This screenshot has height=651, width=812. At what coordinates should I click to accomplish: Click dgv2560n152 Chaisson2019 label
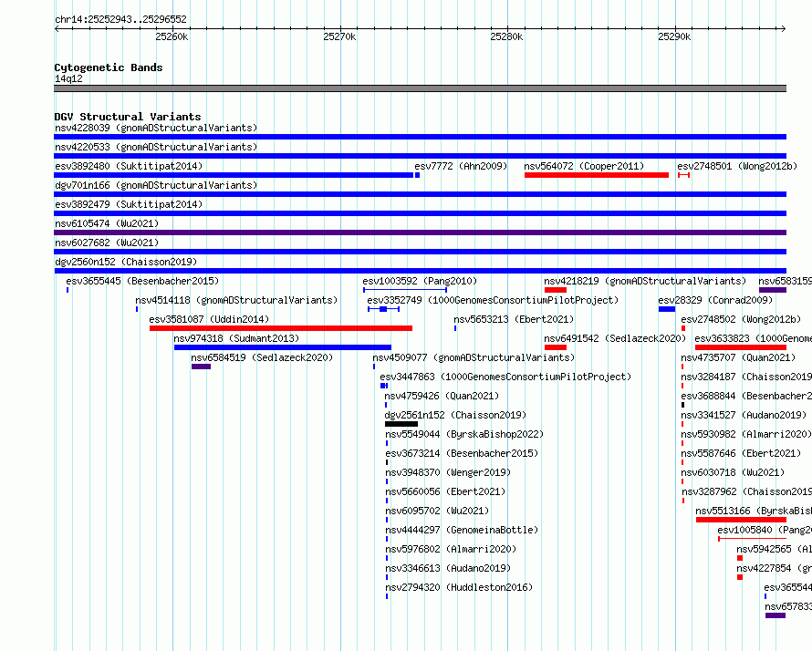pos(126,262)
